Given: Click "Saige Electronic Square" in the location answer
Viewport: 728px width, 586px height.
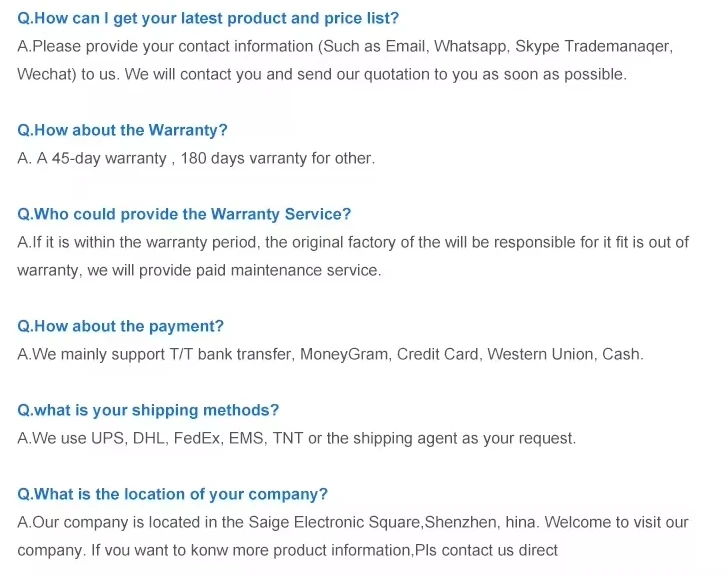Looking at the screenshot, I should 334,522.
